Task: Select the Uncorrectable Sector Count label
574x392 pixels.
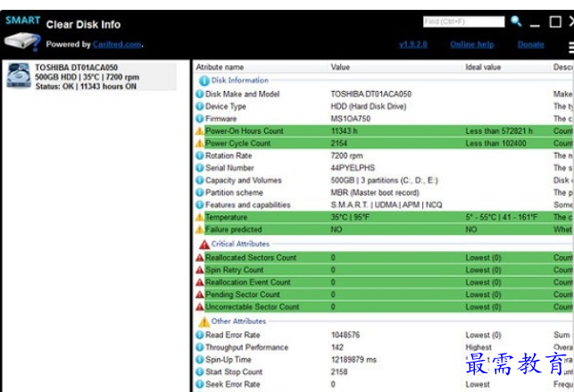Action: point(253,306)
